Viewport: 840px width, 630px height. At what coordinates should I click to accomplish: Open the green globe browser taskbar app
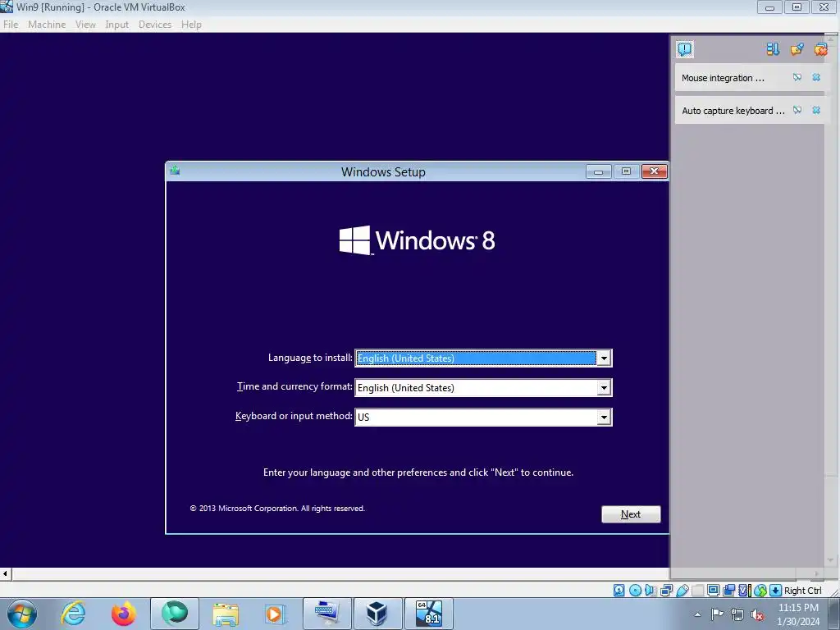(175, 614)
